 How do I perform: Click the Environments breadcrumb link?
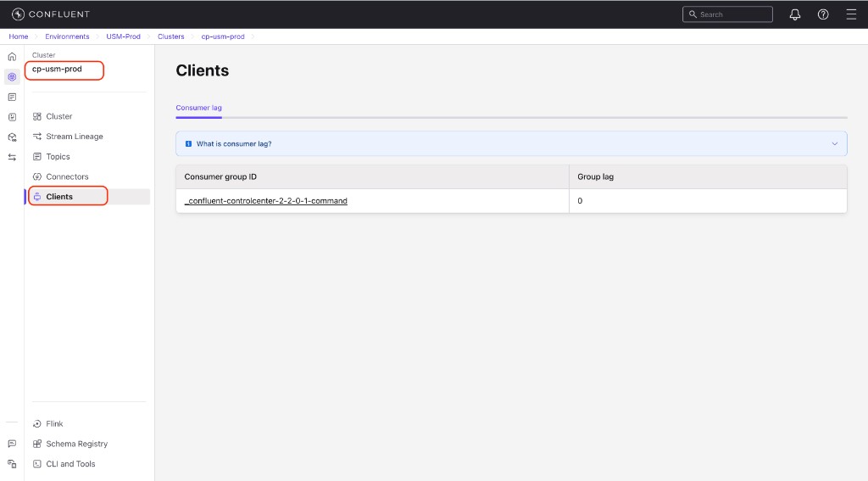point(67,37)
